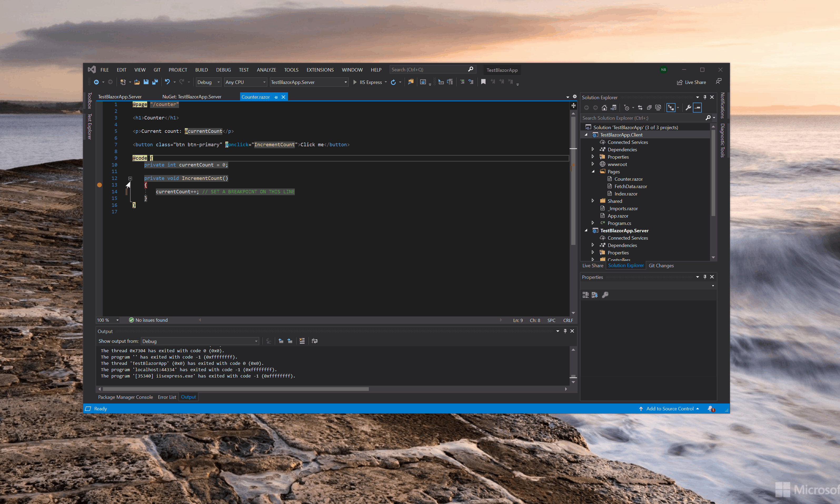840x504 pixels.
Task: Click Clear All in Output panel
Action: [x=302, y=341]
